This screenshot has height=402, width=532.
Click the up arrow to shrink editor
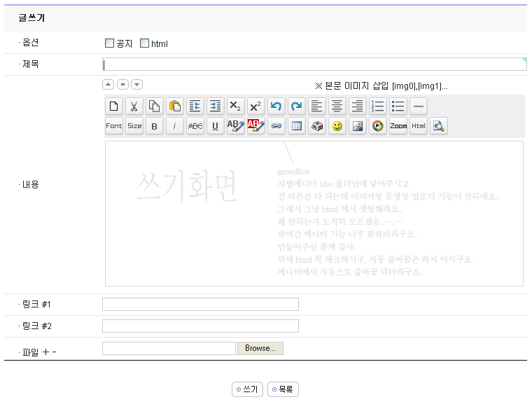click(x=108, y=85)
